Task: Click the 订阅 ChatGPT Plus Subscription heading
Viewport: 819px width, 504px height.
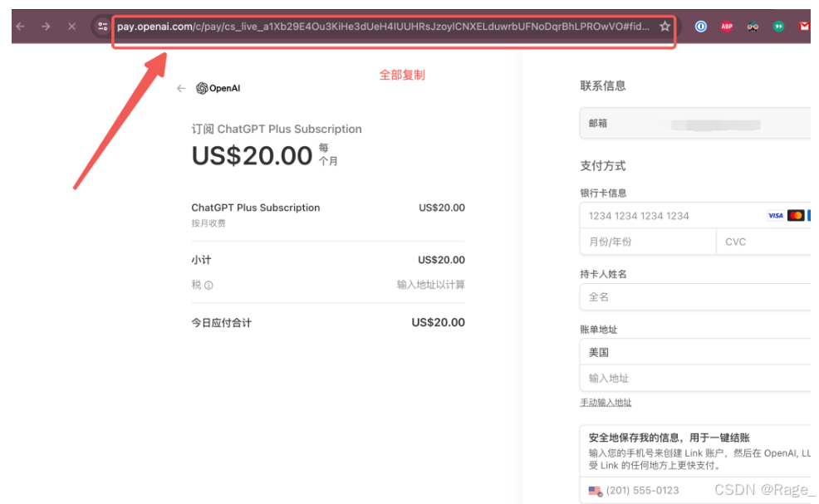Action: point(277,129)
